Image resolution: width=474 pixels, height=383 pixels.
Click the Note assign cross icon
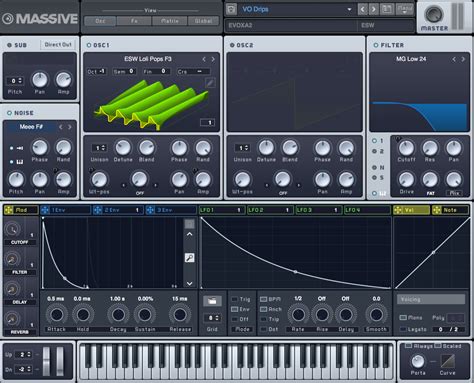(x=437, y=210)
